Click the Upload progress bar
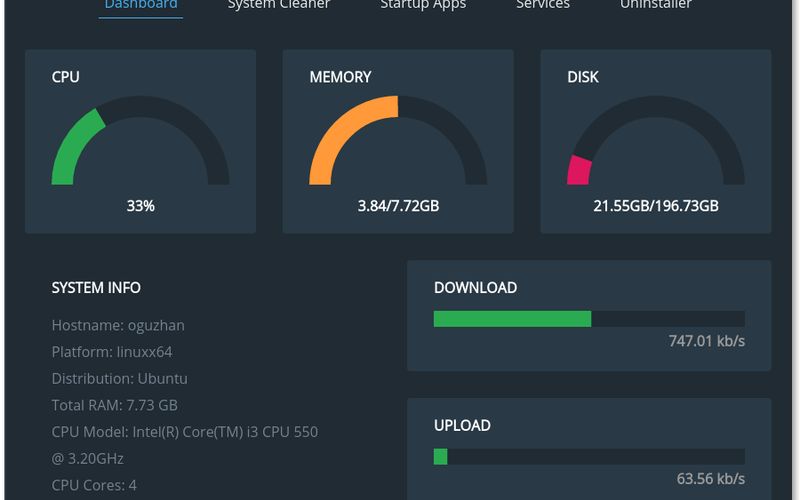 (x=588, y=457)
